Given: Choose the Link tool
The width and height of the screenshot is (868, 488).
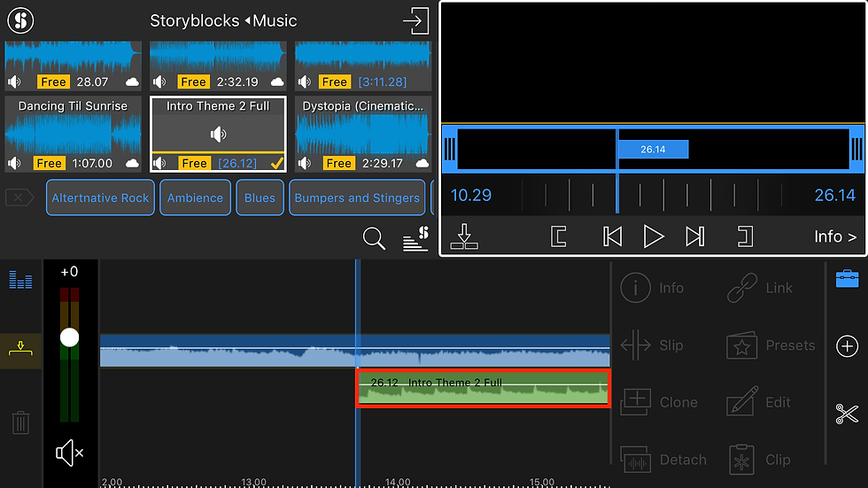Looking at the screenshot, I should 760,288.
